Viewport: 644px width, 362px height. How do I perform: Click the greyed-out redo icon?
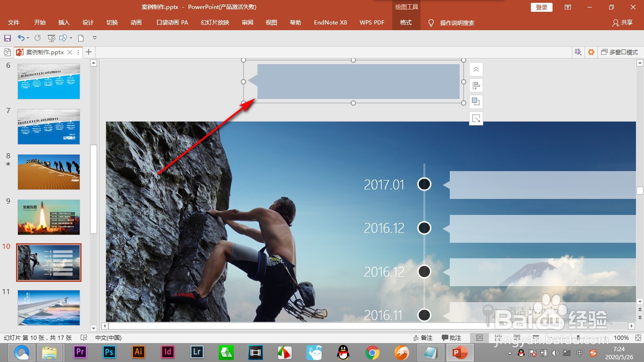pyautogui.click(x=37, y=38)
